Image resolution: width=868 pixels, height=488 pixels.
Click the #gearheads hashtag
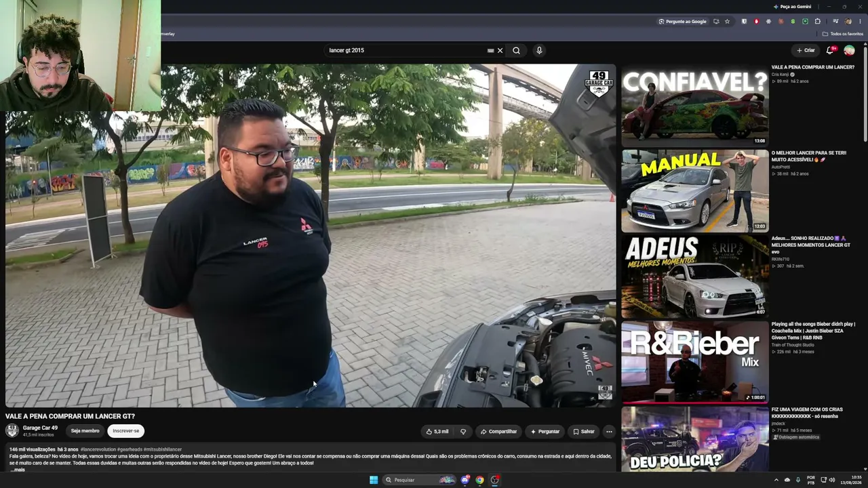(130, 449)
